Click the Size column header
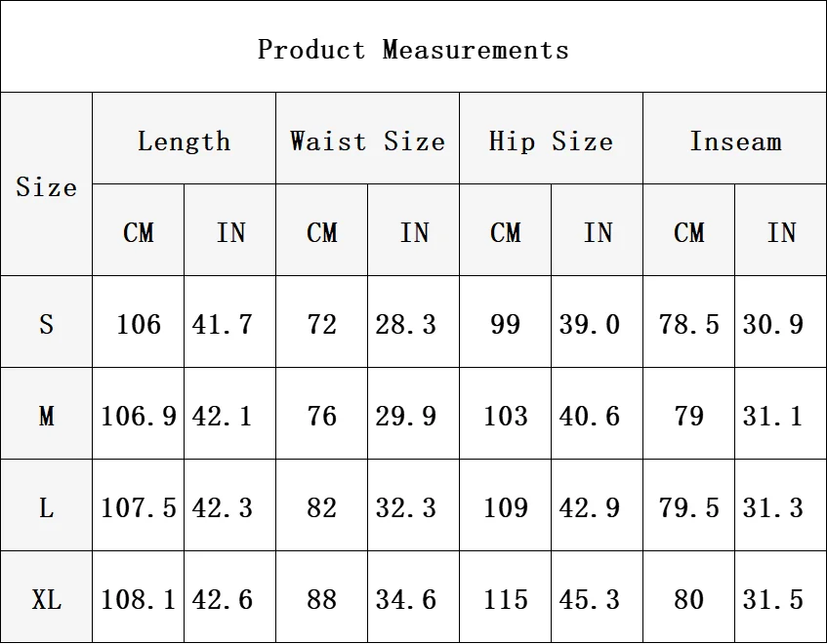 click(x=46, y=185)
